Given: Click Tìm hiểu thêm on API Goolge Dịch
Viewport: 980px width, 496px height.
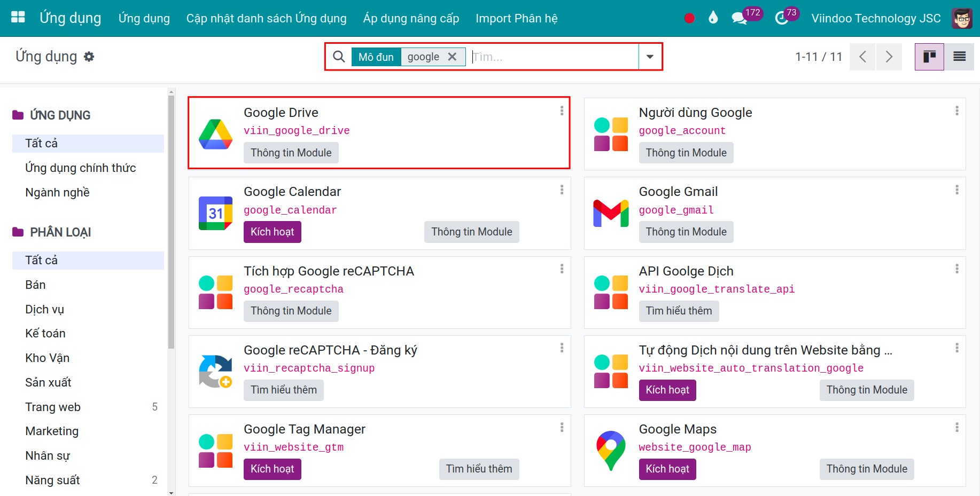Looking at the screenshot, I should click(x=679, y=311).
